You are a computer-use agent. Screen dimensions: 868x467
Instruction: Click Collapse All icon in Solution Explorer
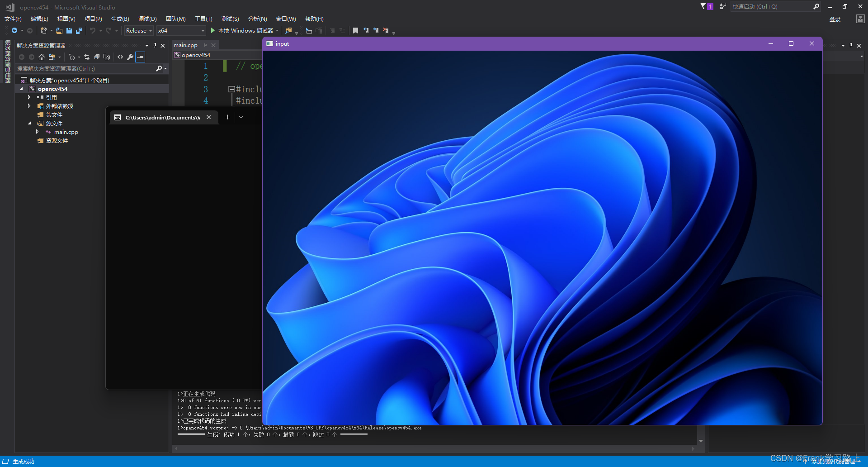click(97, 57)
